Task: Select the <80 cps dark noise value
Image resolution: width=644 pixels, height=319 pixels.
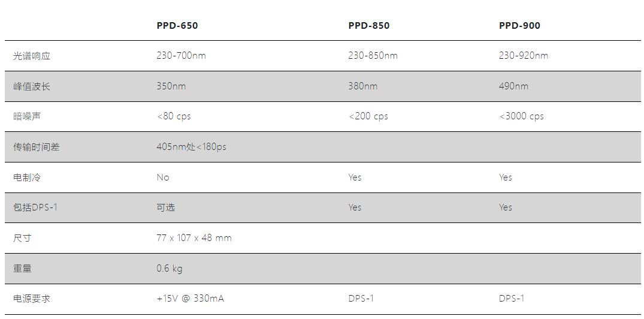Action: 174,116
